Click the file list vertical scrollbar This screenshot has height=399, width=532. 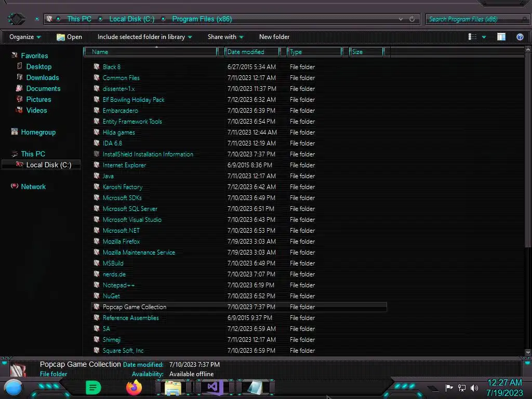[x=527, y=151]
